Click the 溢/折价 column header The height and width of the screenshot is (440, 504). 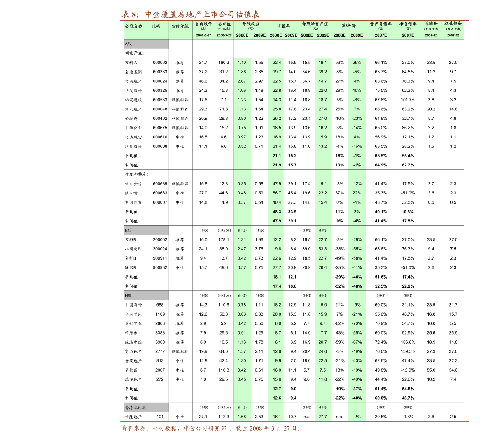(348, 26)
